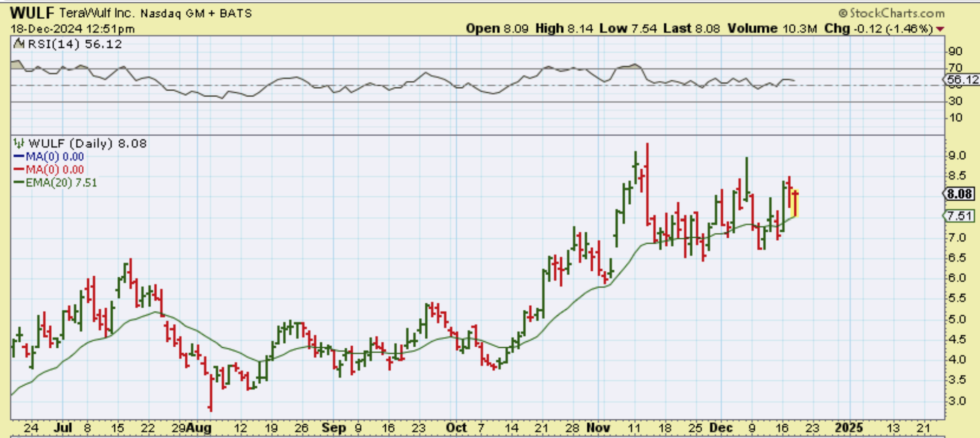Click the date label 12 after Aug
The width and height of the screenshot is (980, 438).
[240, 428]
